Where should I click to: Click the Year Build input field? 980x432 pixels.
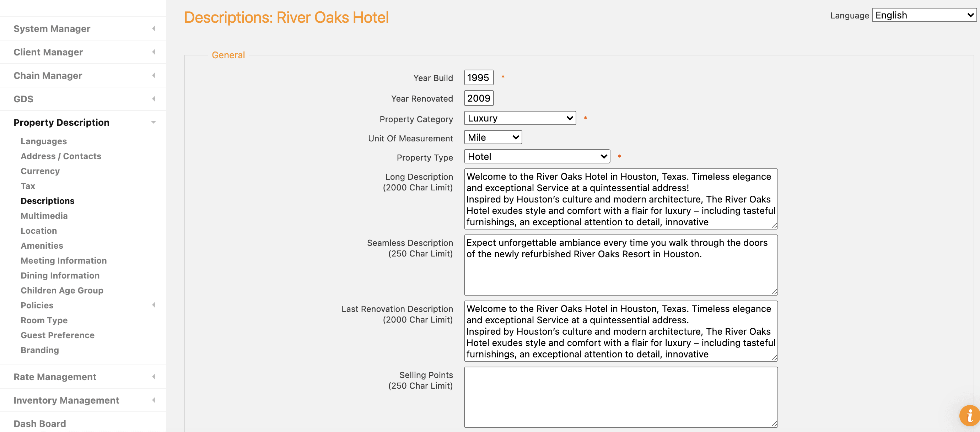pos(478,77)
